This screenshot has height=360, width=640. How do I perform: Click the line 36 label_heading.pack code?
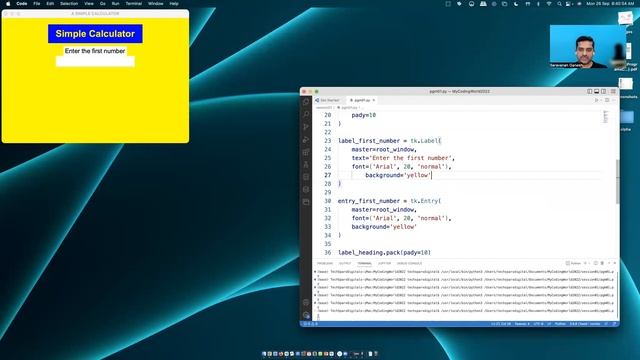[384, 253]
